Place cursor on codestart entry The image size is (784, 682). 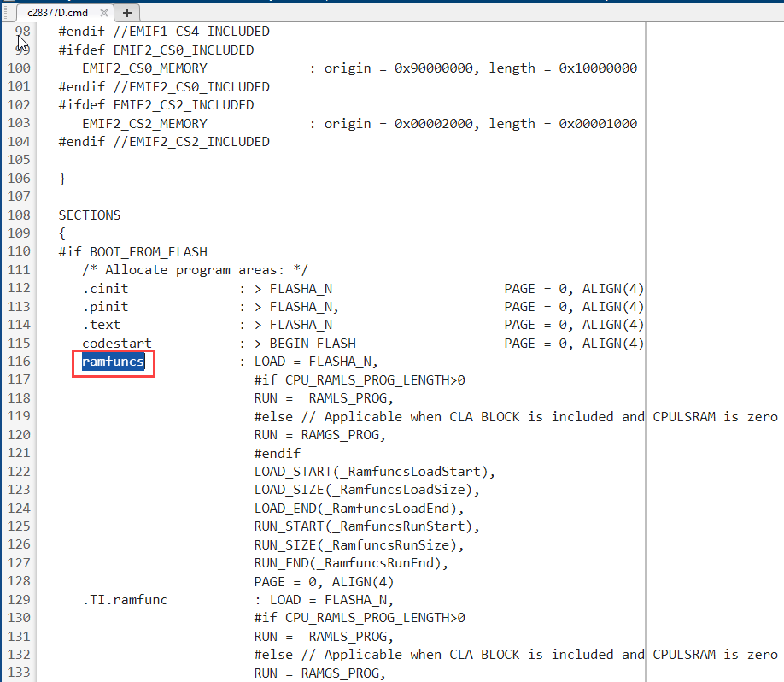pyautogui.click(x=117, y=344)
